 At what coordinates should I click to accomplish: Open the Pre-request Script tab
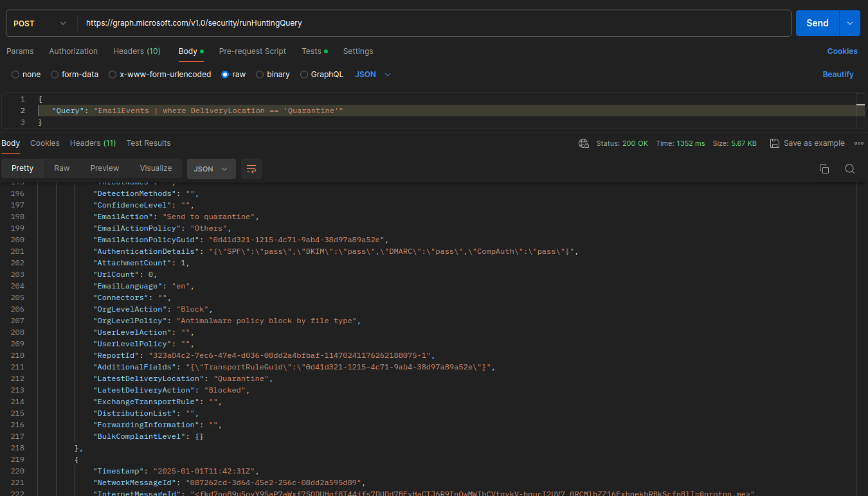click(x=253, y=51)
